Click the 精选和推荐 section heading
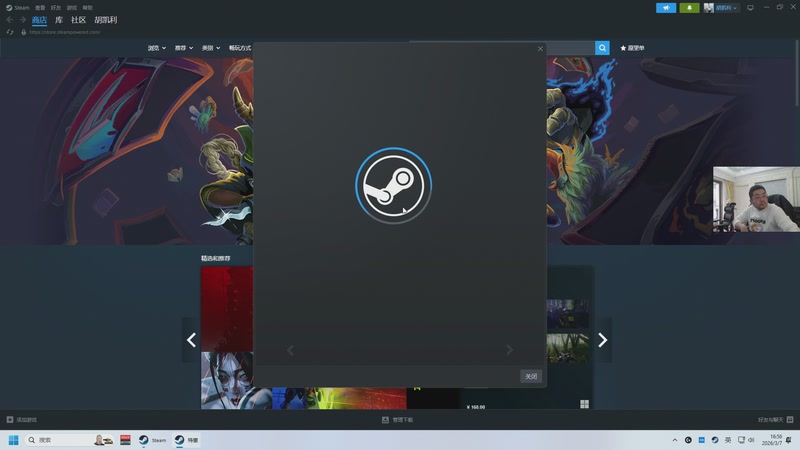800x450 pixels. [215, 258]
